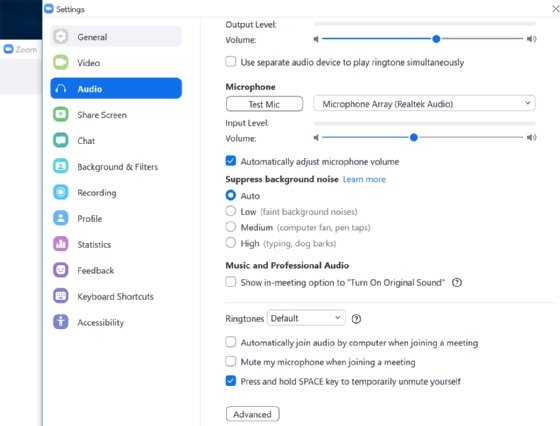This screenshot has height=426, width=560.
Task: Select Auto noise suppression
Action: tap(231, 195)
